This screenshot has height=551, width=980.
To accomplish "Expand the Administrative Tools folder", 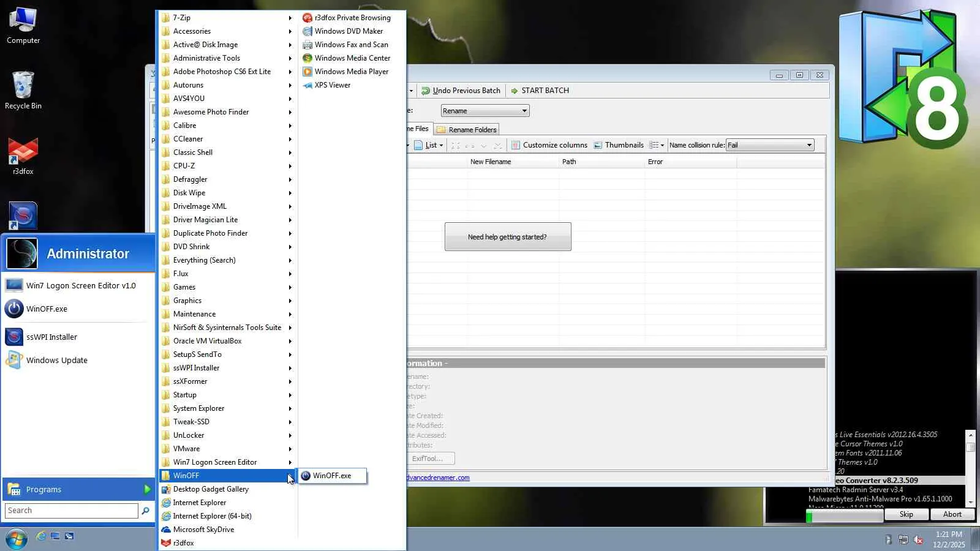I will click(227, 58).
